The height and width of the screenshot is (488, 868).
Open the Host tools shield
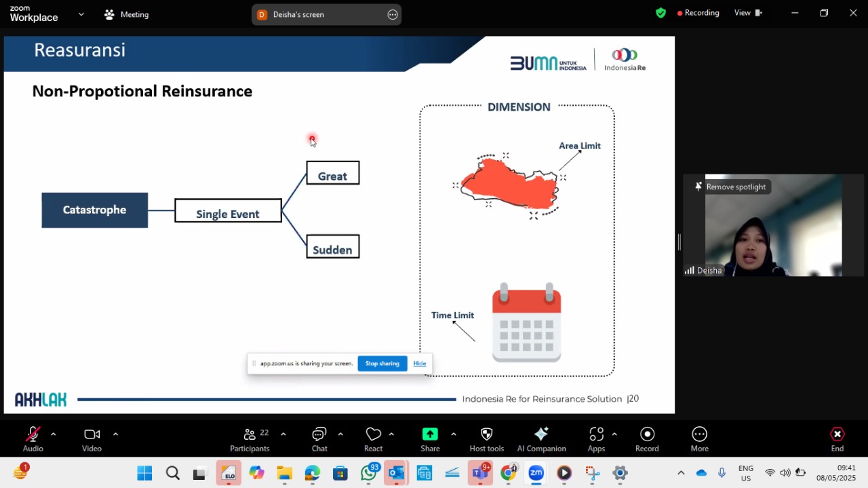click(x=486, y=439)
